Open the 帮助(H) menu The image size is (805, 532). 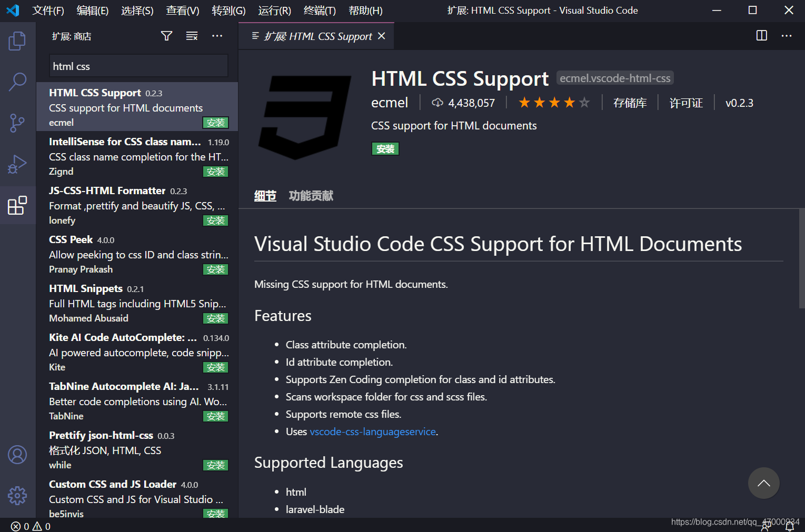pyautogui.click(x=365, y=11)
